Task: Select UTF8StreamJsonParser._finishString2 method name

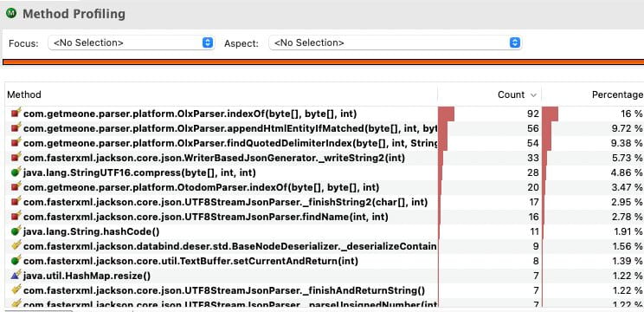Action: [x=225, y=202]
